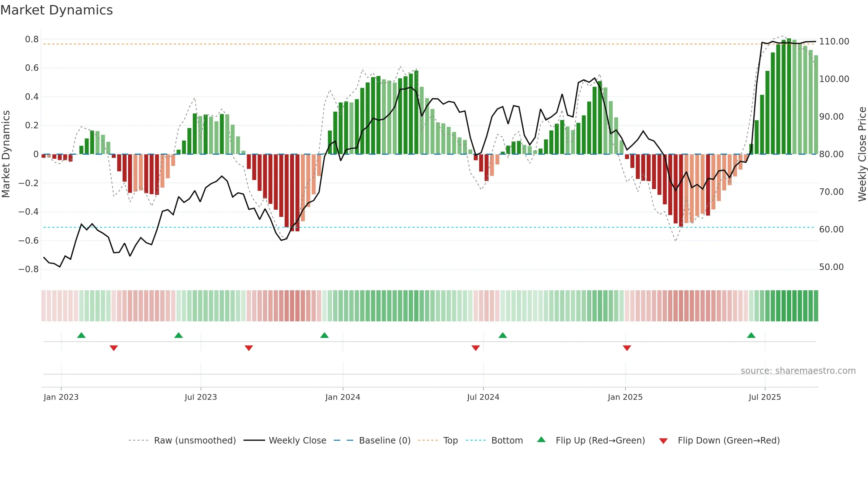Click the red triangle icon in the legend
Image resolution: width=868 pixels, height=488 pixels.
(663, 441)
